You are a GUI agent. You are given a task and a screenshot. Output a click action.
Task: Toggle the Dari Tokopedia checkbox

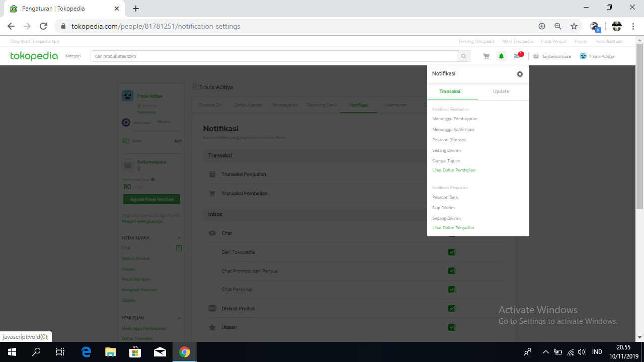click(x=452, y=252)
